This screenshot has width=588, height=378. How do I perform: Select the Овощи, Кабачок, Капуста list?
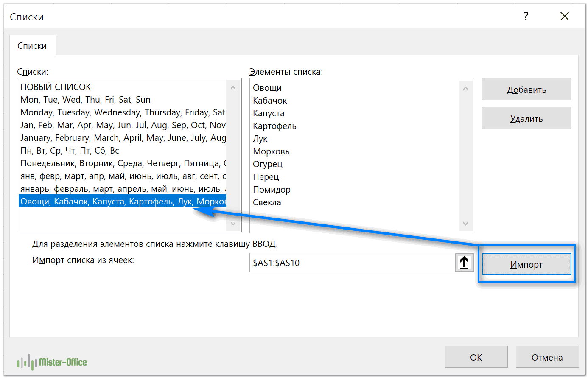point(123,202)
